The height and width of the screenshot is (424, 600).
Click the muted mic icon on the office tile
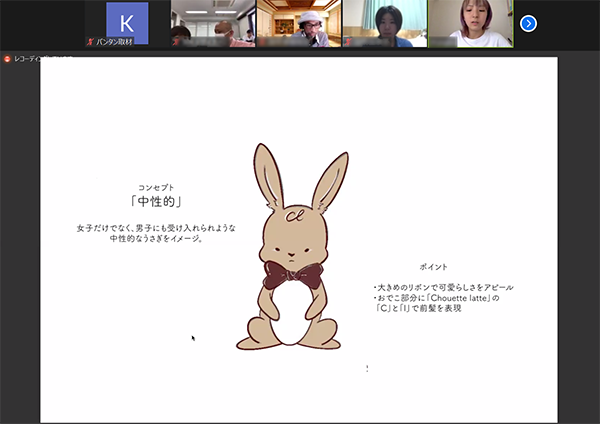point(176,42)
